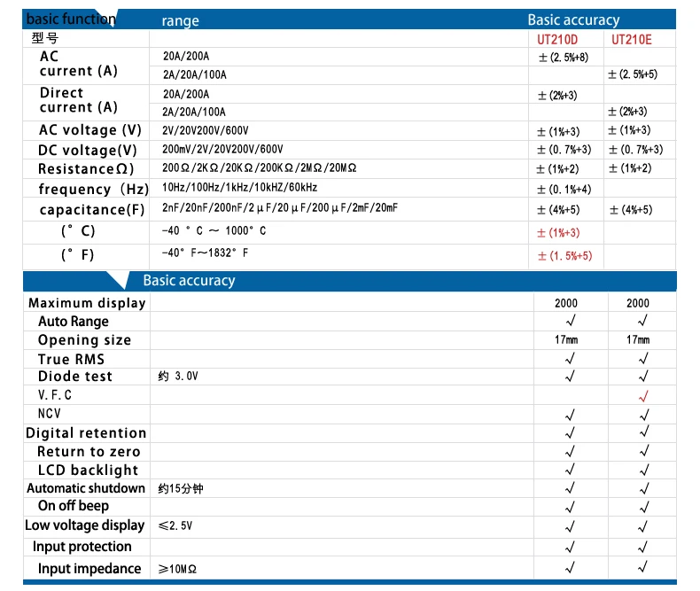
Task: Click Digital retention checkmark for UT210D
Action: coord(570,432)
